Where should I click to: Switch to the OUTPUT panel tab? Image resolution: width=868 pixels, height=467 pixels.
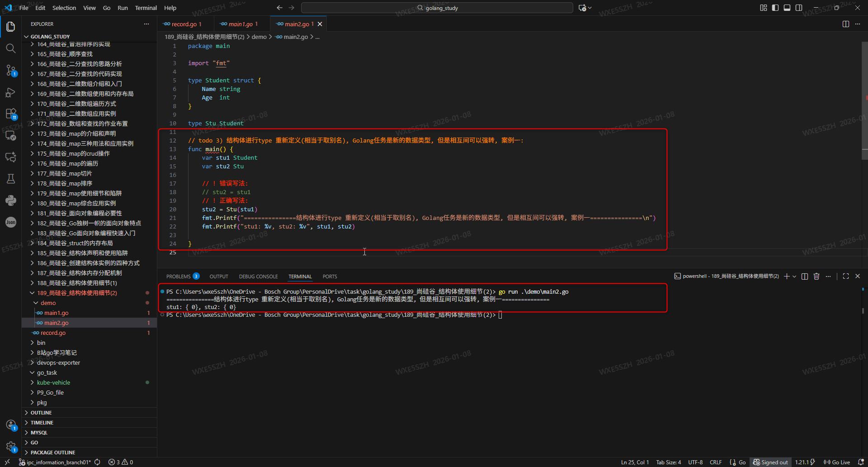pyautogui.click(x=219, y=276)
